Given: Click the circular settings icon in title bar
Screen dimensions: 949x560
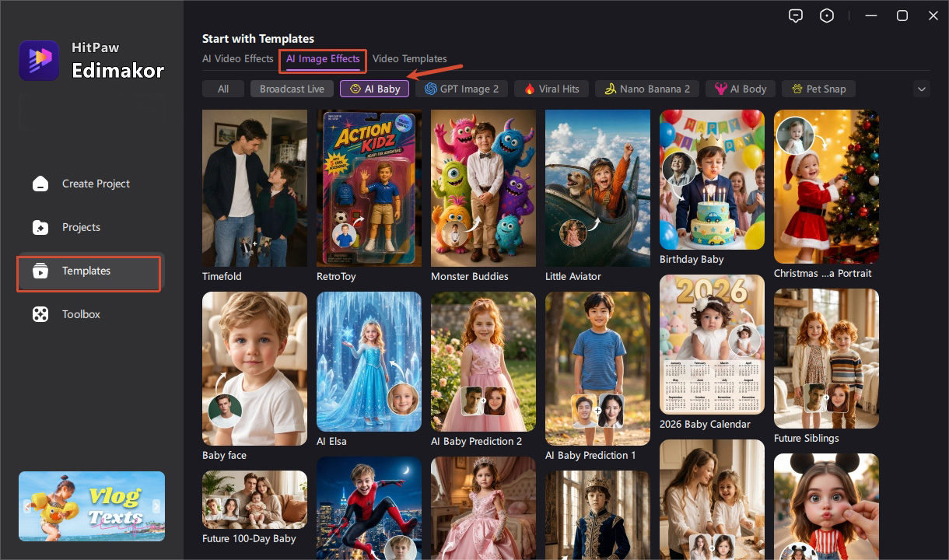Looking at the screenshot, I should click(x=828, y=16).
